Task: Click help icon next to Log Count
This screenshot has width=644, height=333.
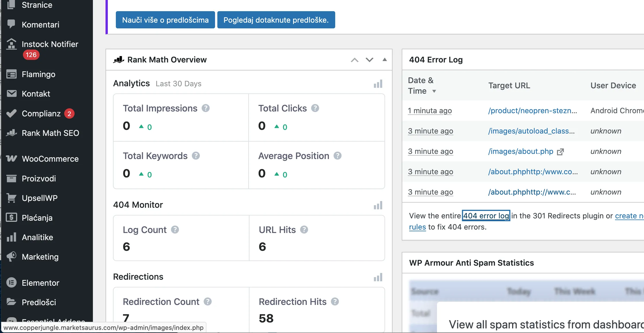Action: (175, 230)
